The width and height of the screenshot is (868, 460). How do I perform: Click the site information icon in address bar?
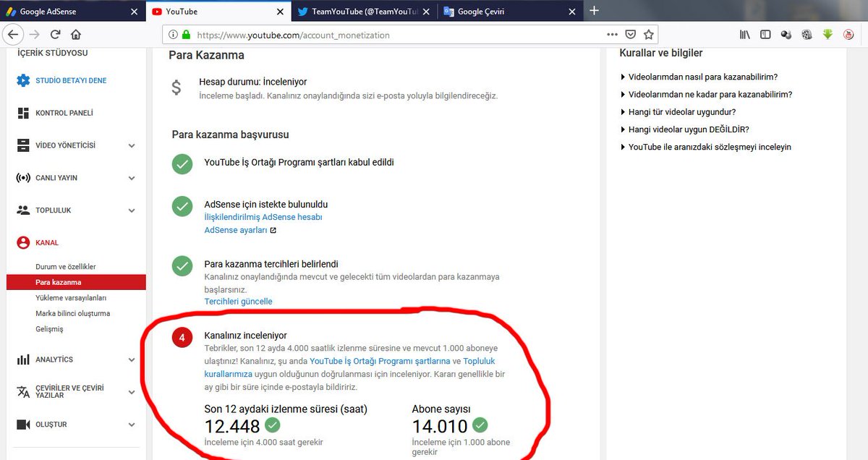click(x=173, y=34)
